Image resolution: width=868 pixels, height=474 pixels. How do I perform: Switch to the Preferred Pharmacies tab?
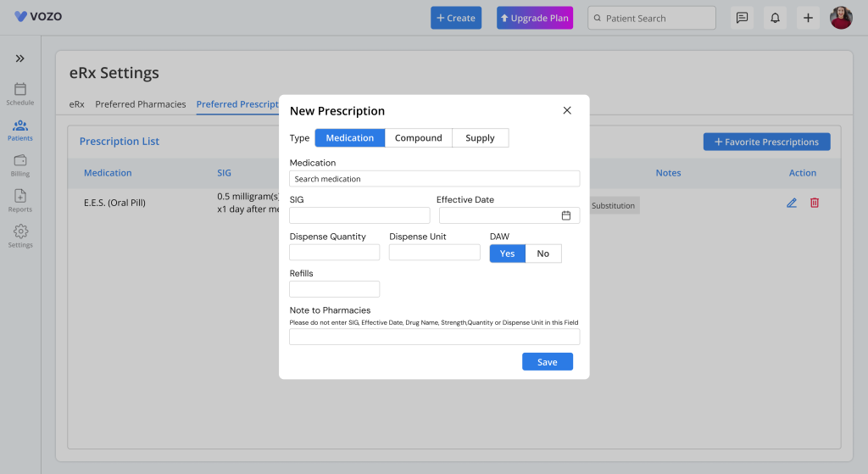point(140,104)
